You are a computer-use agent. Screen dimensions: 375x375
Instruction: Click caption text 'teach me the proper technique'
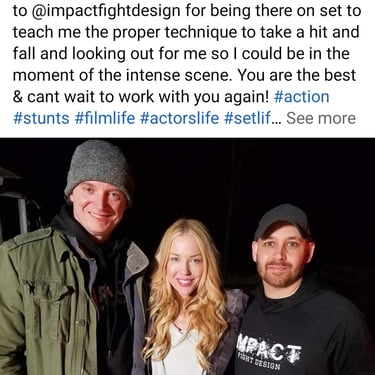(x=117, y=32)
